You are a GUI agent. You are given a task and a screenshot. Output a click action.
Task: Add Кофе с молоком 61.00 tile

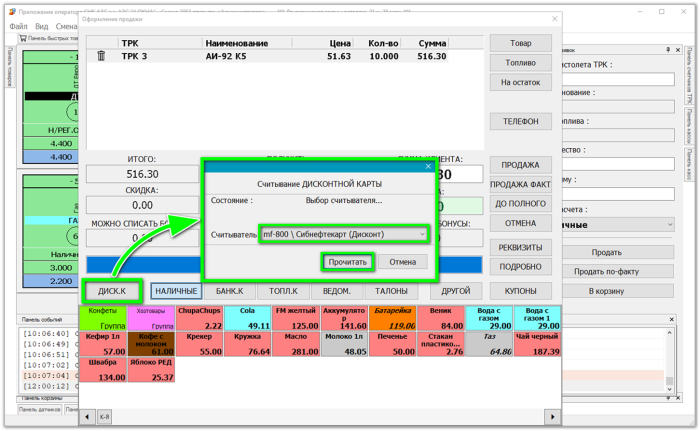coord(151,344)
